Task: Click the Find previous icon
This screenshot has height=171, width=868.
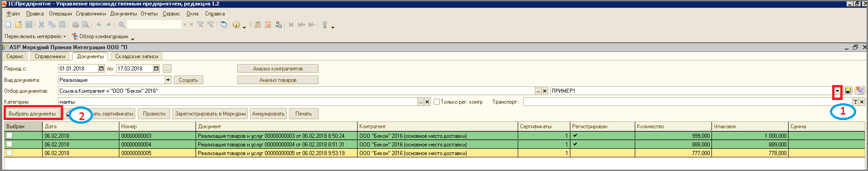Action: [211, 25]
